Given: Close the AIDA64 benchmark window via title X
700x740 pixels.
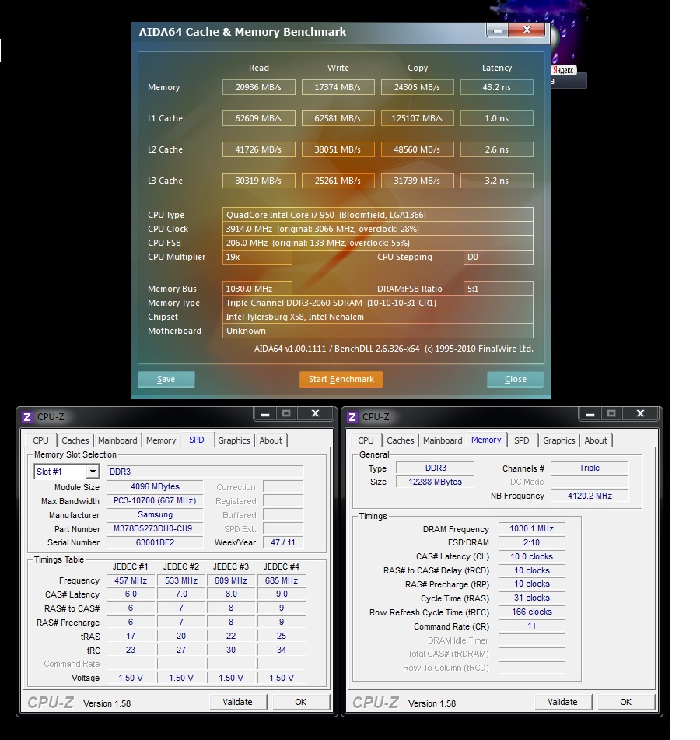Looking at the screenshot, I should pos(527,30).
